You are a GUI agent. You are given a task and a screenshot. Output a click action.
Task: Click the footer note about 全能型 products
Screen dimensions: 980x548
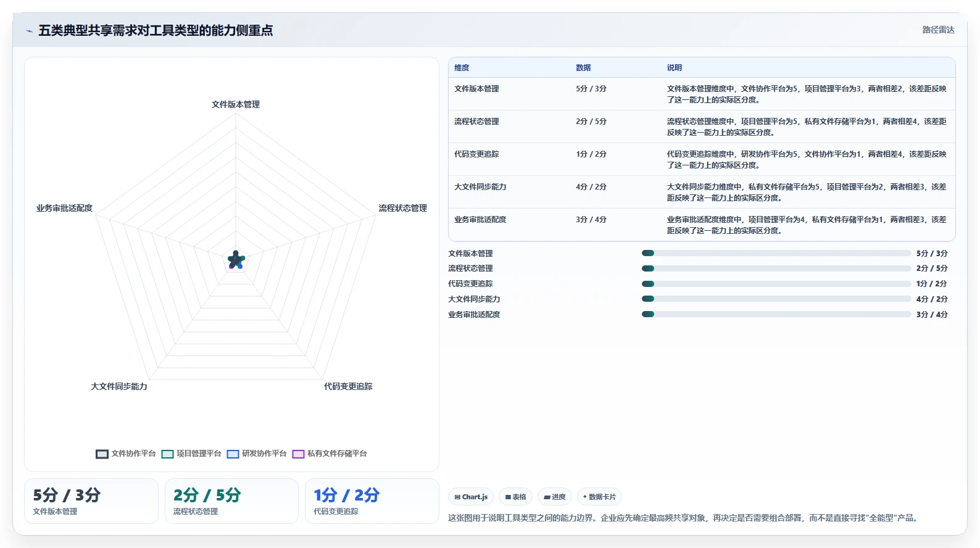685,518
